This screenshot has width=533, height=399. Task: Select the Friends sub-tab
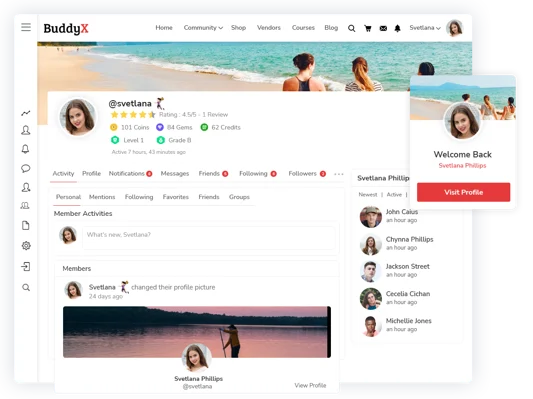[209, 197]
